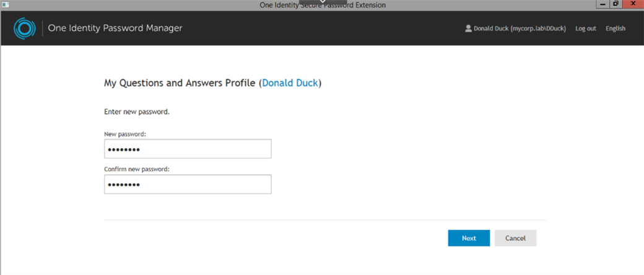Click the Next button

469,238
